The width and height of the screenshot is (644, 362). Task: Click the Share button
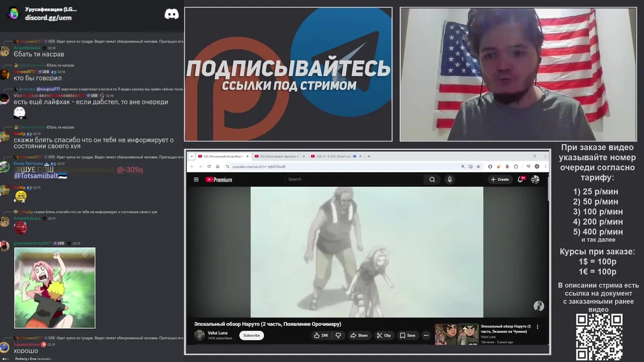click(359, 335)
